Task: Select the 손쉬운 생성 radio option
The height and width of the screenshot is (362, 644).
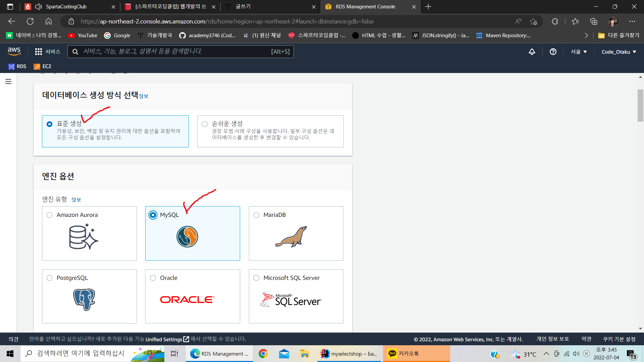Action: click(205, 124)
